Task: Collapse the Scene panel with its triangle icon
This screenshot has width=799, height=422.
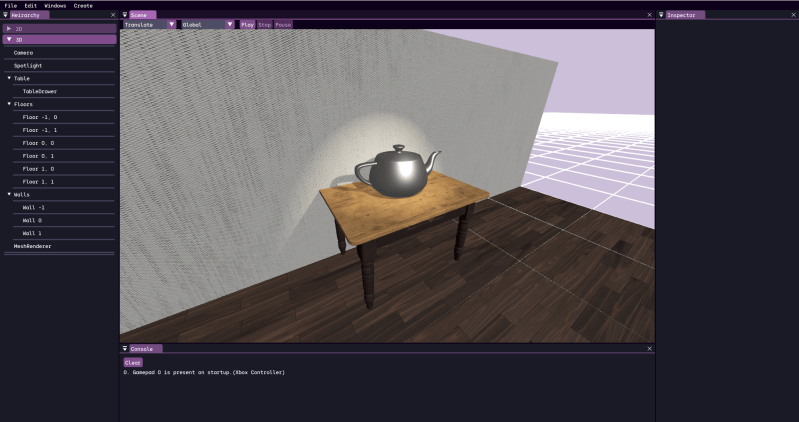Action: [x=125, y=15]
